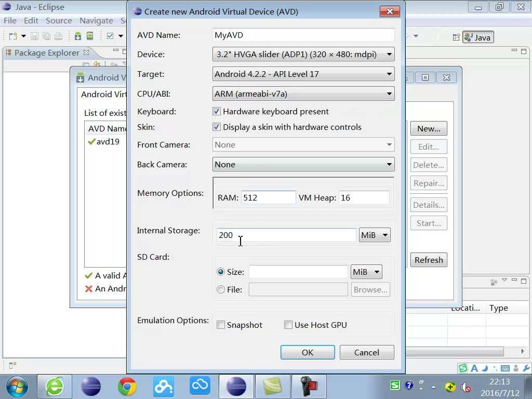This screenshot has height=399, width=532.
Task: Open the Back Camera dropdown
Action: tap(303, 164)
